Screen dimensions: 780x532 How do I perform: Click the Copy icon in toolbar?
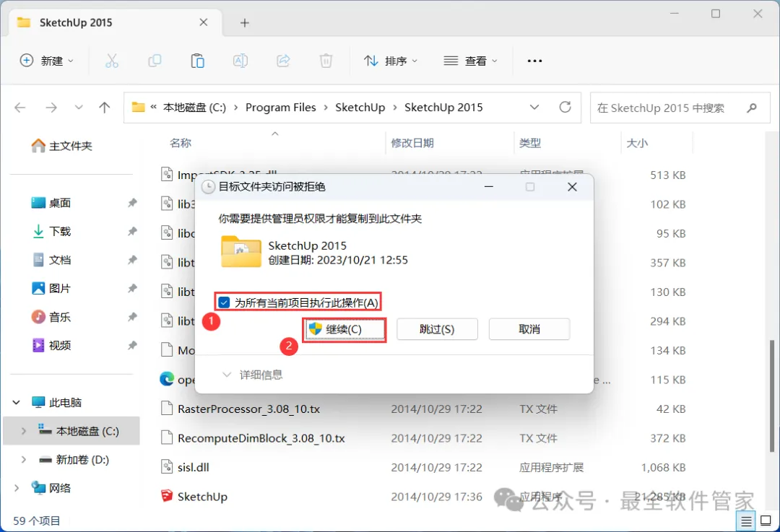click(155, 61)
